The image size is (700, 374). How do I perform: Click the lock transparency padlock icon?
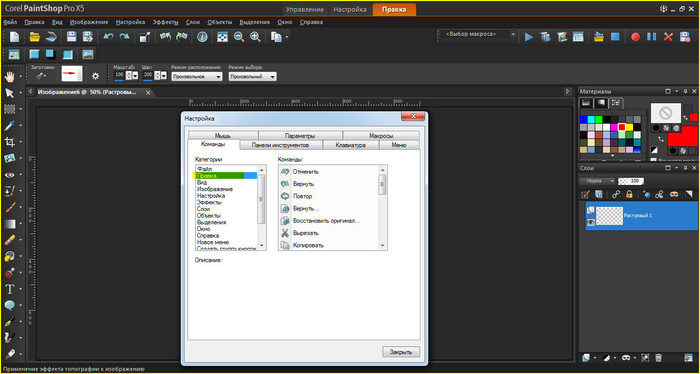(629, 194)
